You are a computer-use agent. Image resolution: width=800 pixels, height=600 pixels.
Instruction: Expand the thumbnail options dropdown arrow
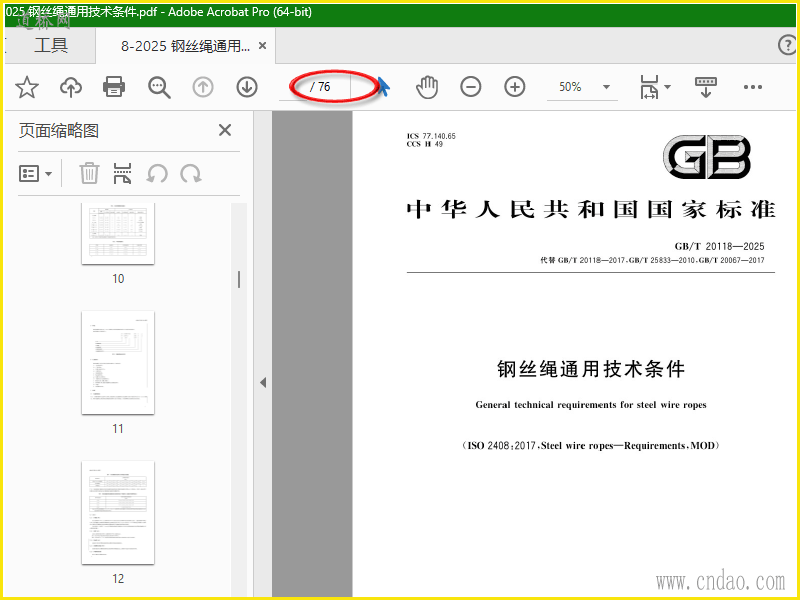click(48, 174)
